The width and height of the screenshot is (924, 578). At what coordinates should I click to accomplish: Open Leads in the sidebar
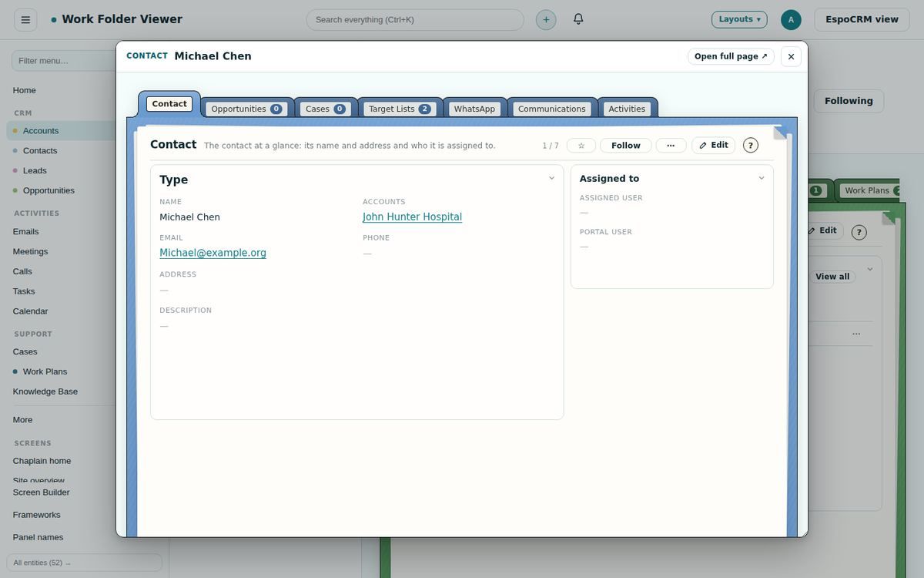tap(35, 170)
